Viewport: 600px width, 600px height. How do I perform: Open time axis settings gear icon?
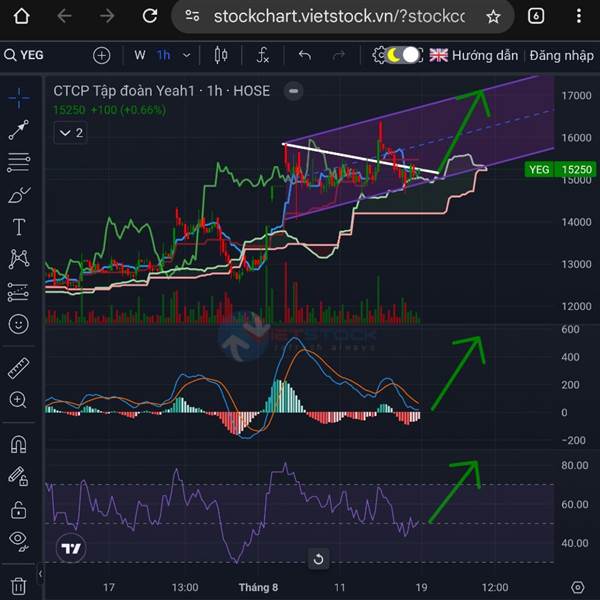(x=577, y=587)
